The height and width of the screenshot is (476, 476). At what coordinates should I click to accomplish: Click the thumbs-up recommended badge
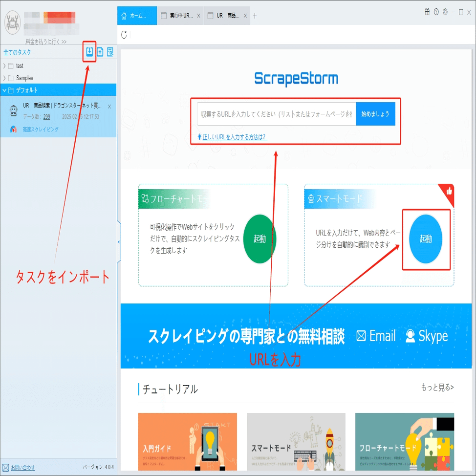[448, 192]
